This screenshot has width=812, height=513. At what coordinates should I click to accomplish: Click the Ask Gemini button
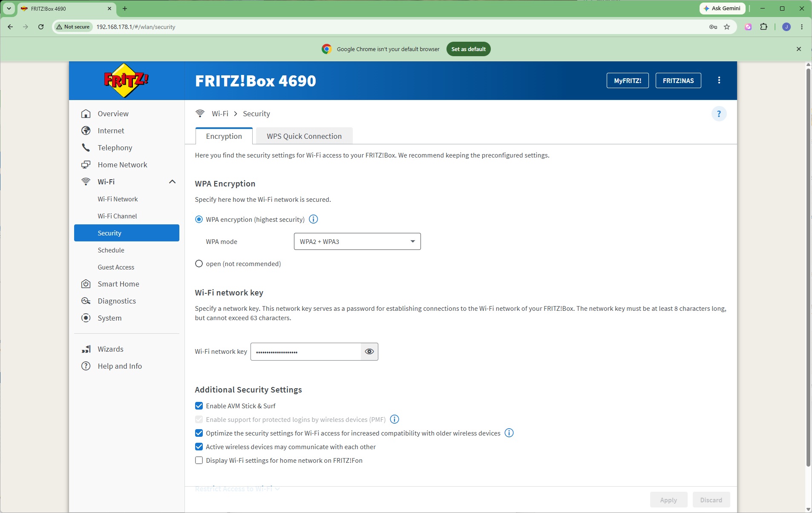[x=722, y=9]
